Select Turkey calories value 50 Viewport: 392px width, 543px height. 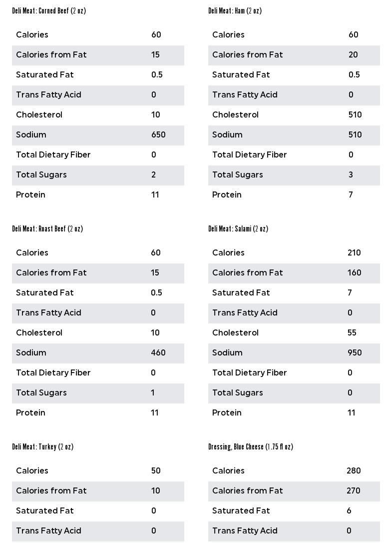click(156, 471)
